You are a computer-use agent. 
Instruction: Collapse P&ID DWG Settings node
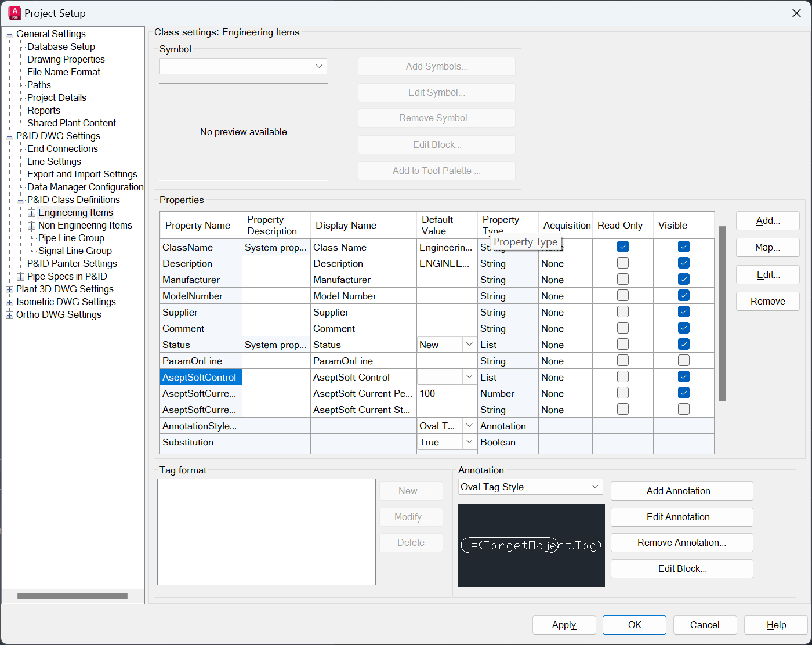point(9,136)
